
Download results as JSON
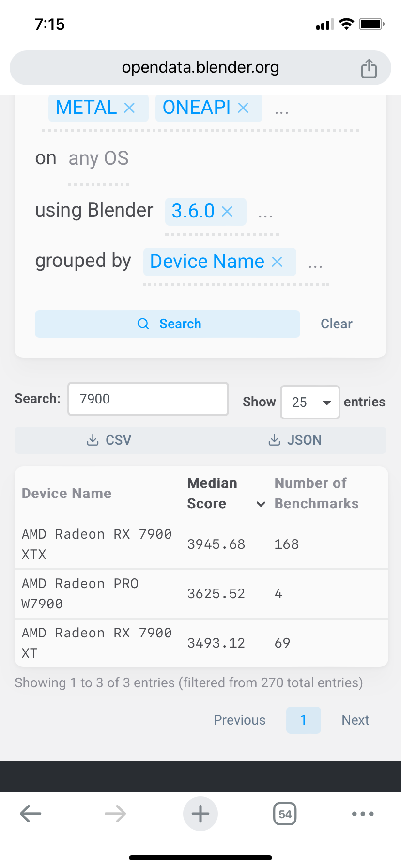[x=295, y=440]
